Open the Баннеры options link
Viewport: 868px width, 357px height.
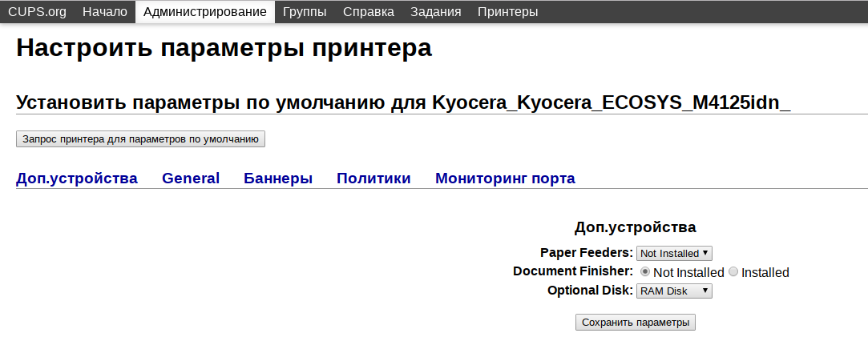pos(278,178)
